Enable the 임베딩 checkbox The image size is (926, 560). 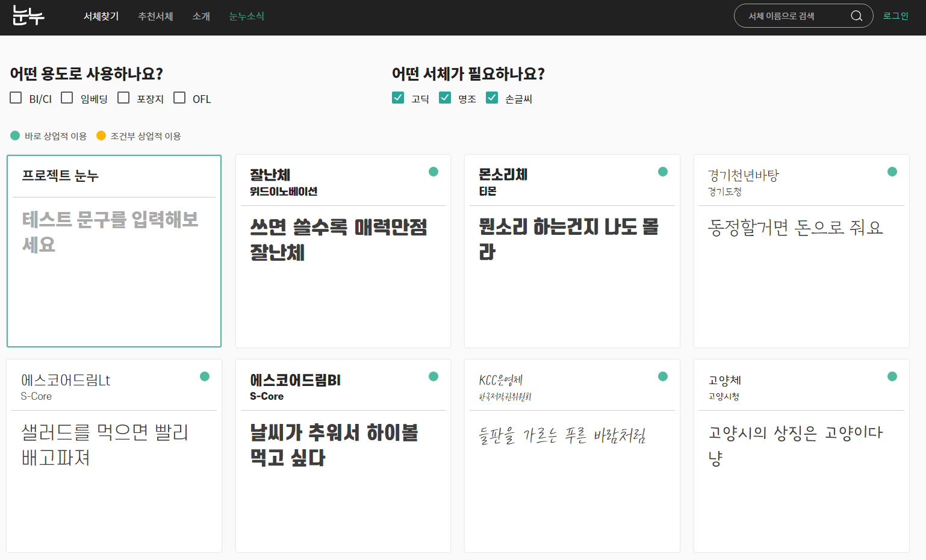[67, 98]
